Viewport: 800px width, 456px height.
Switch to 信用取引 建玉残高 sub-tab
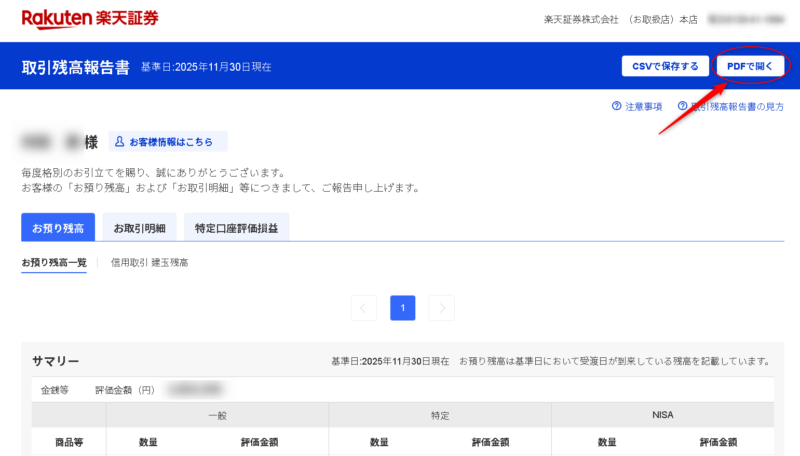[149, 263]
